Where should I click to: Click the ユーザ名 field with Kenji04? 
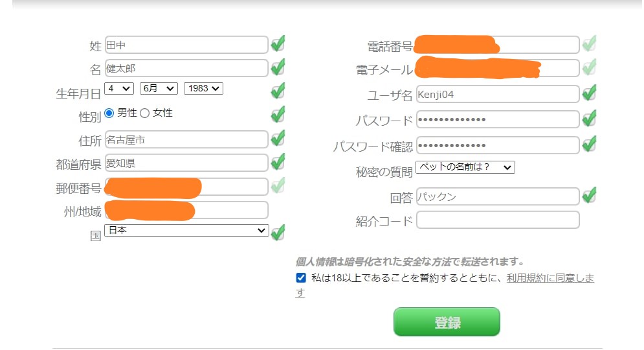(x=498, y=94)
